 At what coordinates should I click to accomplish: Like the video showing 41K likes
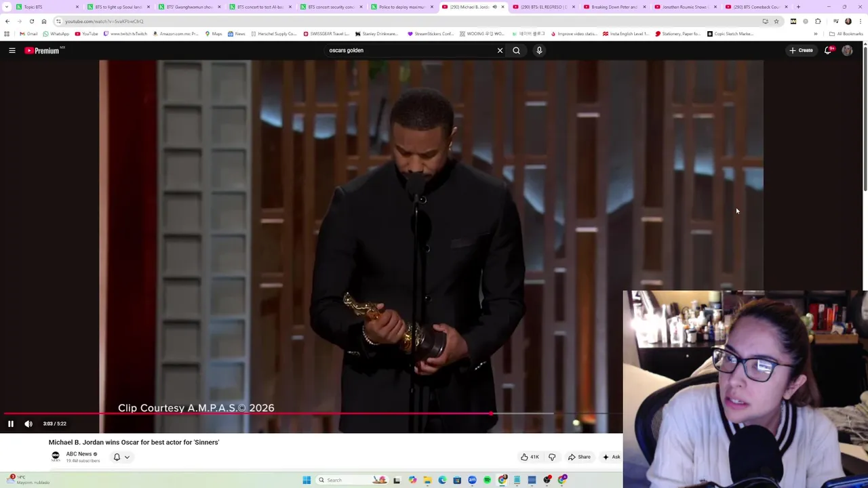530,457
